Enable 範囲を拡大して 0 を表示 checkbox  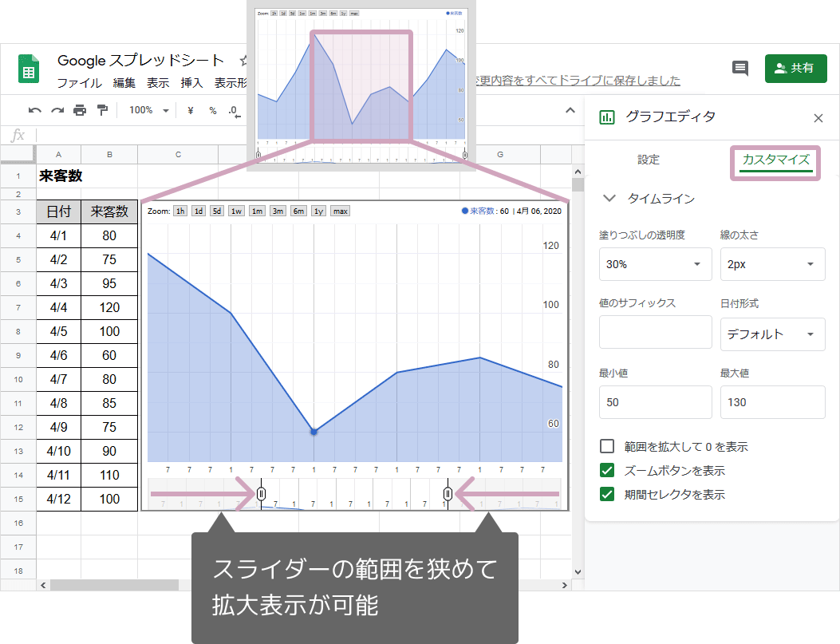[607, 446]
